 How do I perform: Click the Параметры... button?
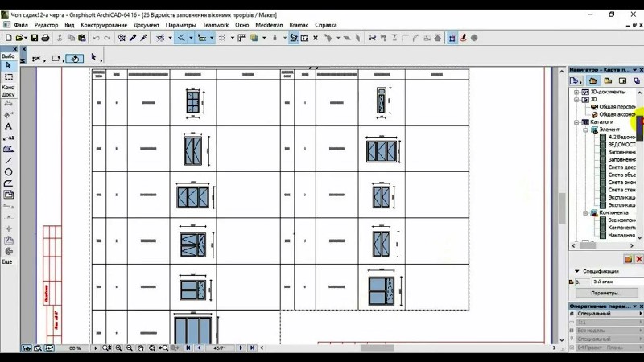[606, 293]
